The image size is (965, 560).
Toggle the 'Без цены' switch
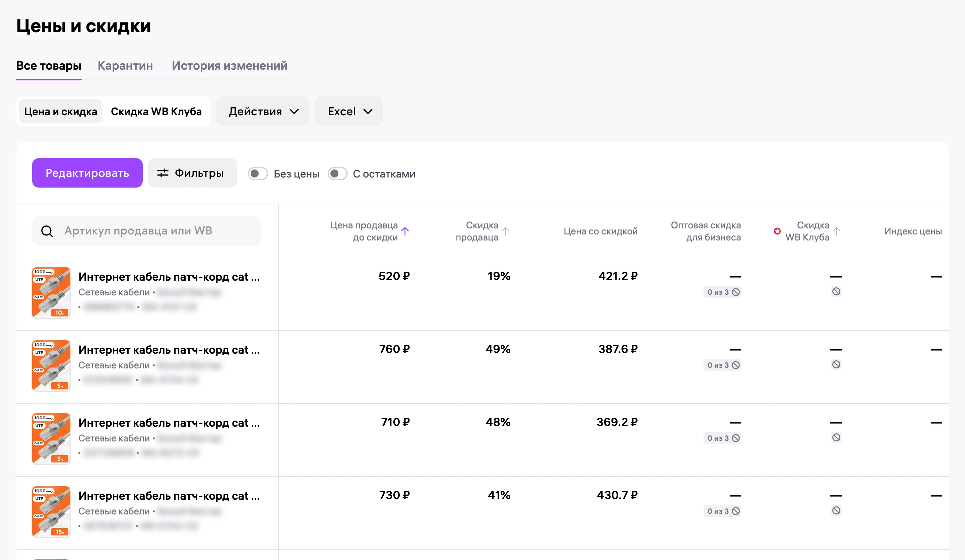pyautogui.click(x=258, y=174)
